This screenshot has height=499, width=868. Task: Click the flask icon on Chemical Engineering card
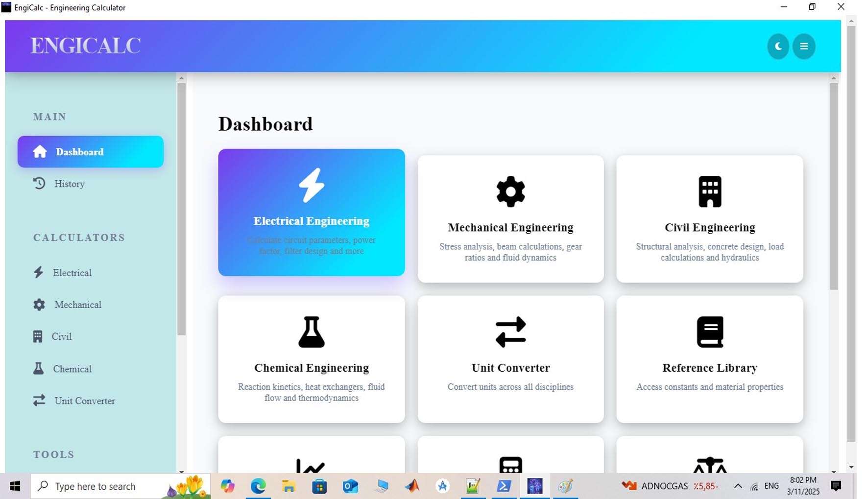pos(312,332)
